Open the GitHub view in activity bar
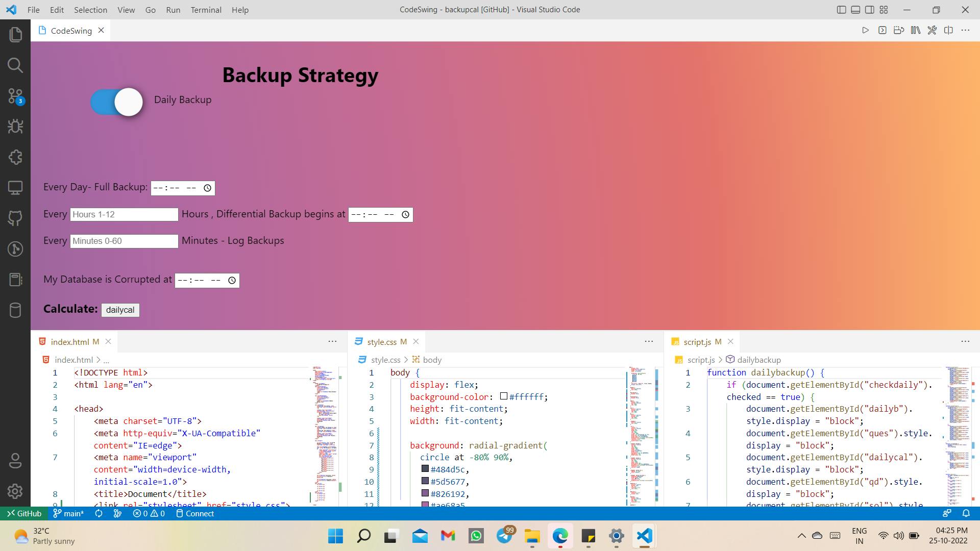This screenshot has height=551, width=980. (x=15, y=218)
